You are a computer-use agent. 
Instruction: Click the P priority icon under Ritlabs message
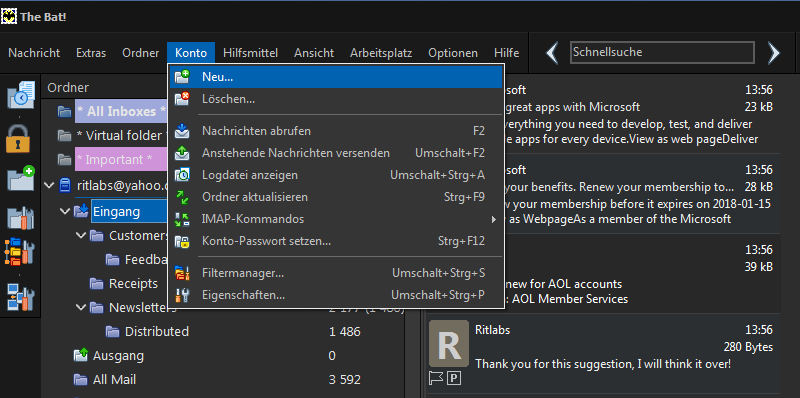[454, 378]
